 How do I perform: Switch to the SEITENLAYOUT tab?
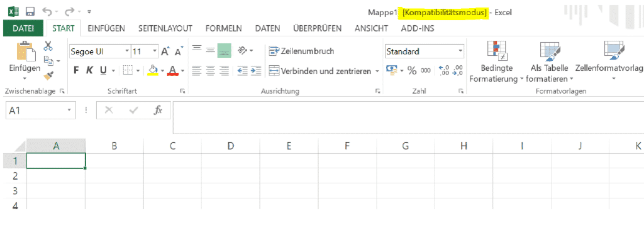(165, 28)
